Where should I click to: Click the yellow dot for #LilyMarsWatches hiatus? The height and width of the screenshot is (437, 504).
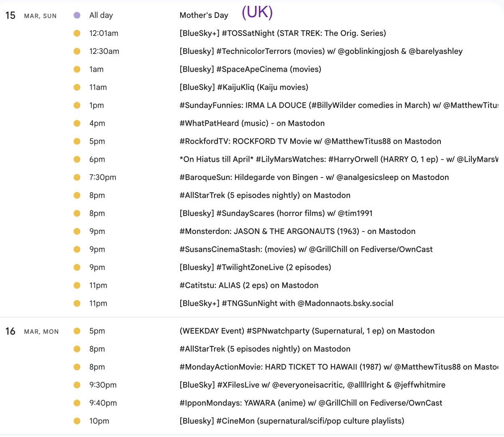tap(77, 159)
